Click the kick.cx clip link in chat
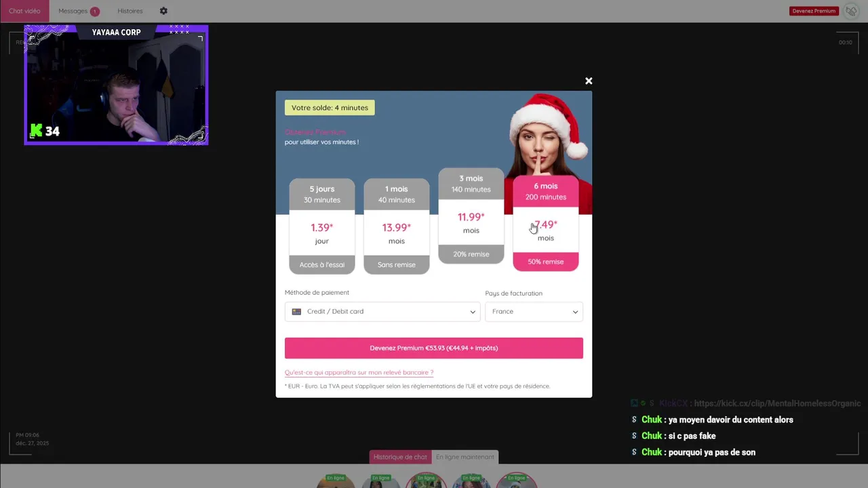 (x=777, y=403)
